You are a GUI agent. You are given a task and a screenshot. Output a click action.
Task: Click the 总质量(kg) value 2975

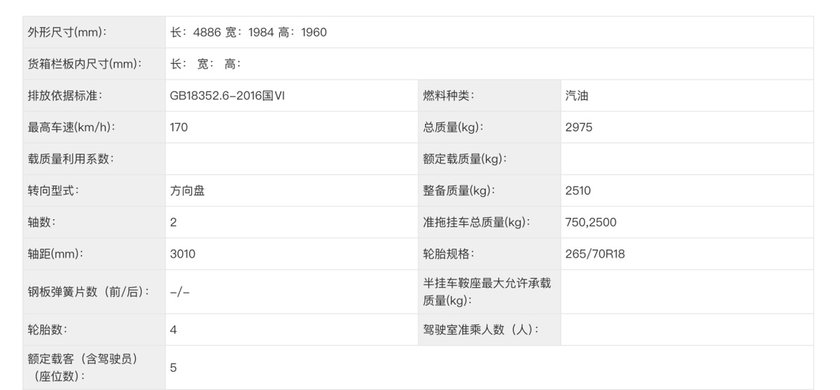click(579, 128)
